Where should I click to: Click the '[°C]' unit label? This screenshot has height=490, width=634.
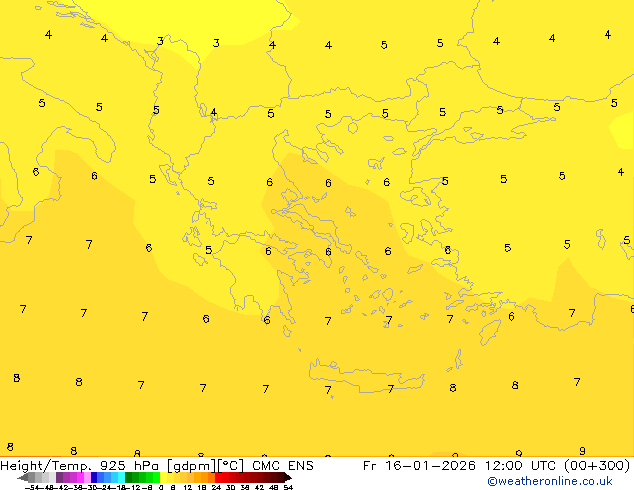(x=231, y=466)
